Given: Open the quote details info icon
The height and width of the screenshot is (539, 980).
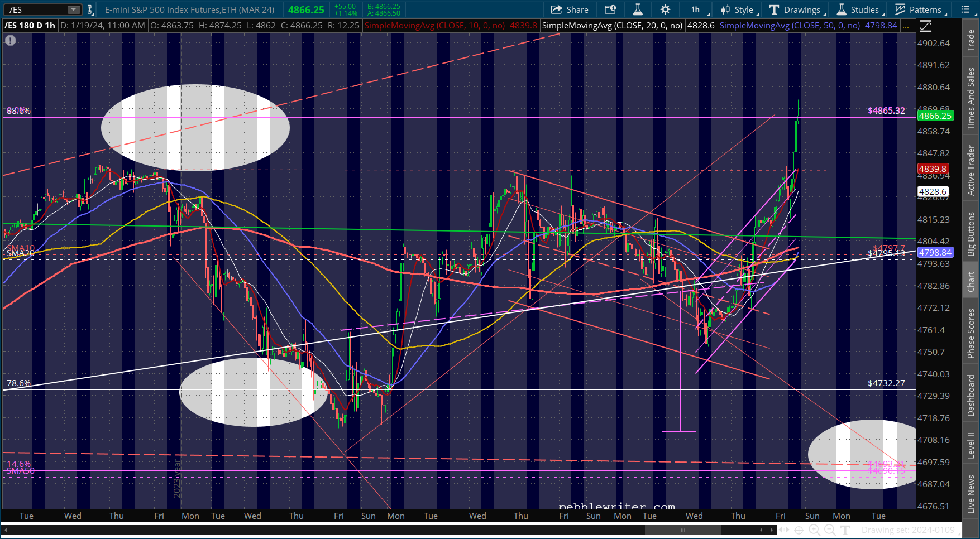Looking at the screenshot, I should [x=610, y=9].
